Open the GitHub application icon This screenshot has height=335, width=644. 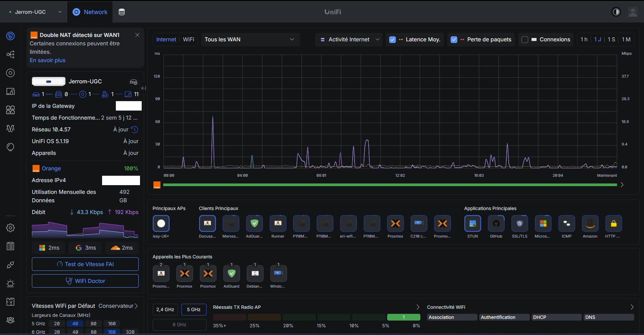[x=496, y=224]
